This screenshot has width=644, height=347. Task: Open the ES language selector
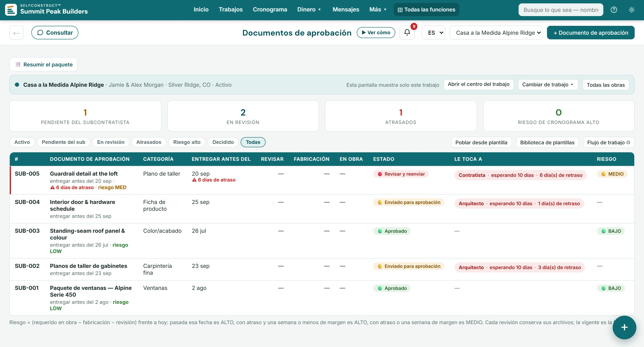[x=433, y=32]
